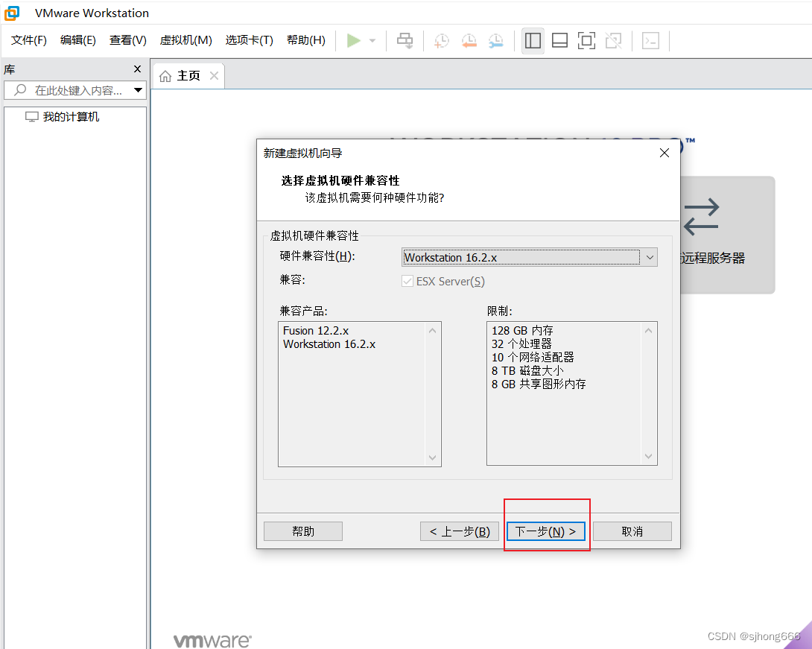
Task: Proceed with the 下一步(N) button
Action: coord(546,531)
